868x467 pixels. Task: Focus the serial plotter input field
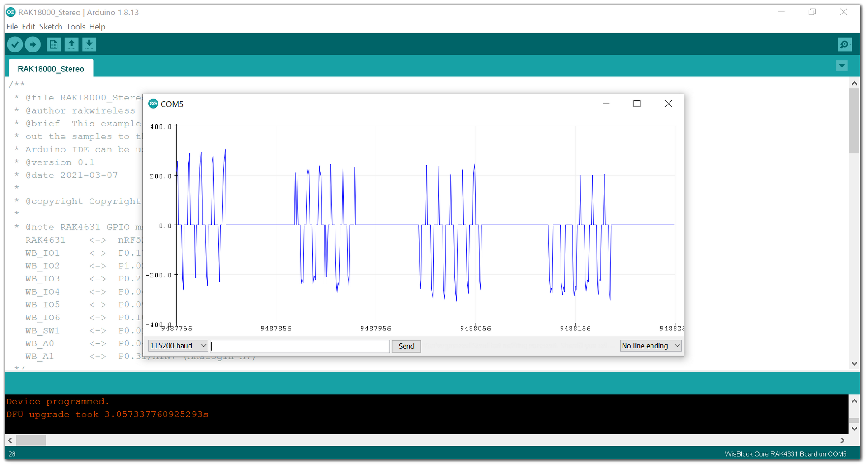pyautogui.click(x=300, y=346)
